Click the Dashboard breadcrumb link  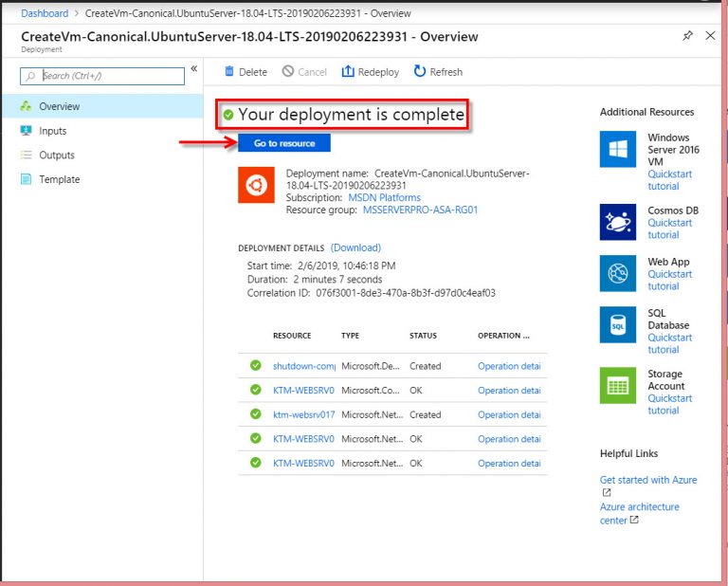45,13
